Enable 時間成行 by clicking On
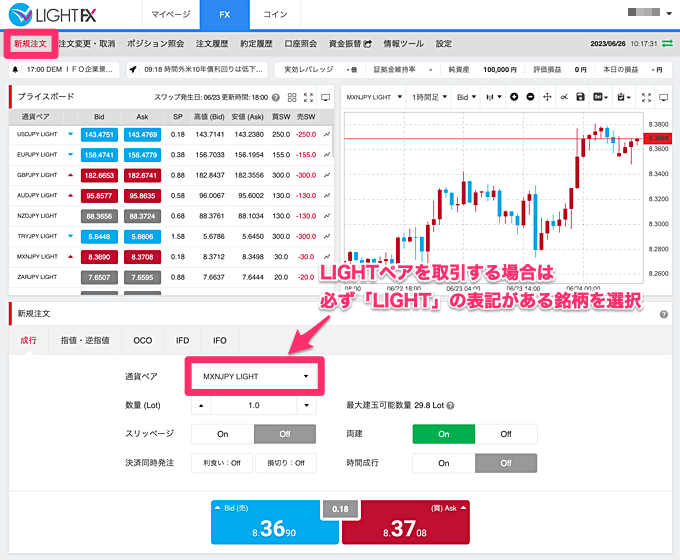The height and width of the screenshot is (560, 680). (x=443, y=463)
